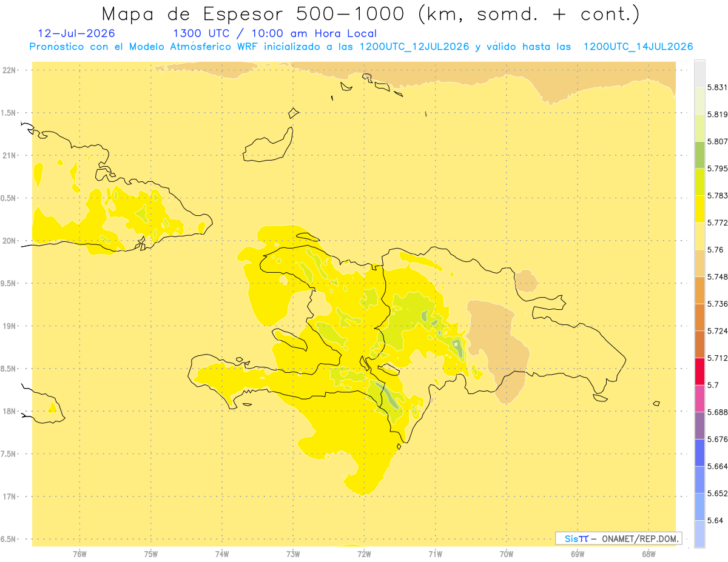
Task: Click the 5.724 legend value
Action: click(x=717, y=331)
